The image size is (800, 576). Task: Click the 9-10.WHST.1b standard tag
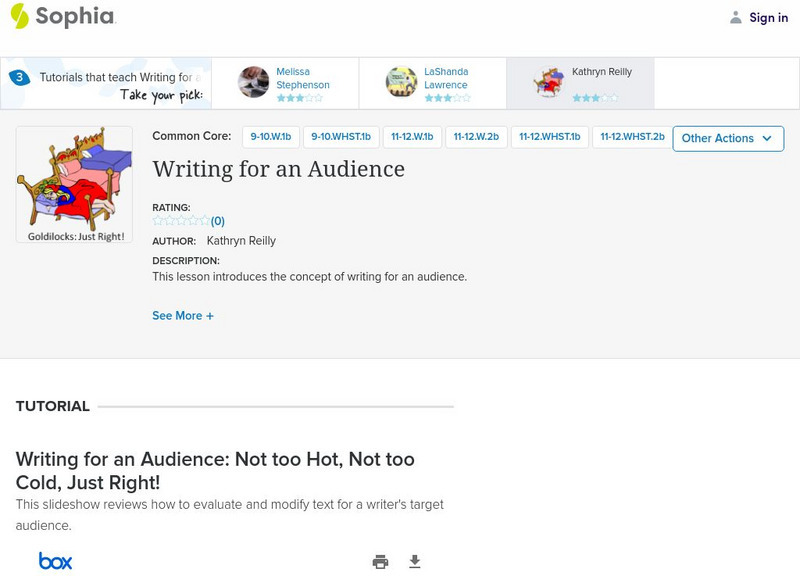340,137
